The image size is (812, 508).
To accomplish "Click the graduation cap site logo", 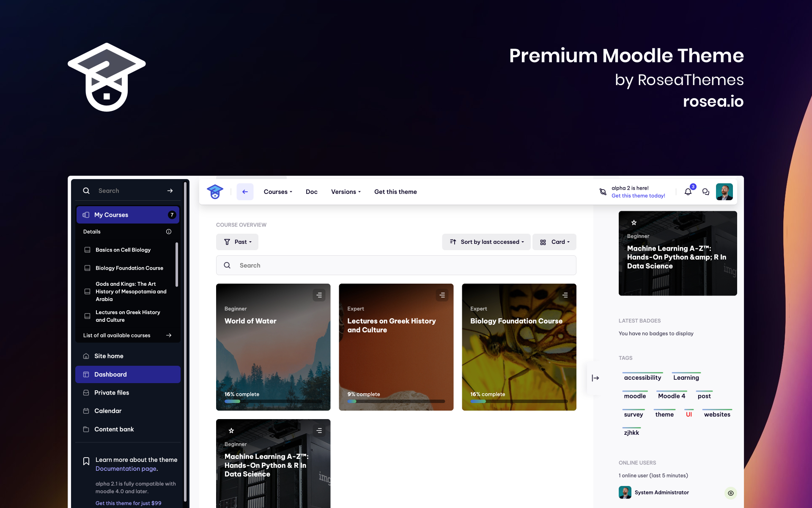I will [215, 192].
